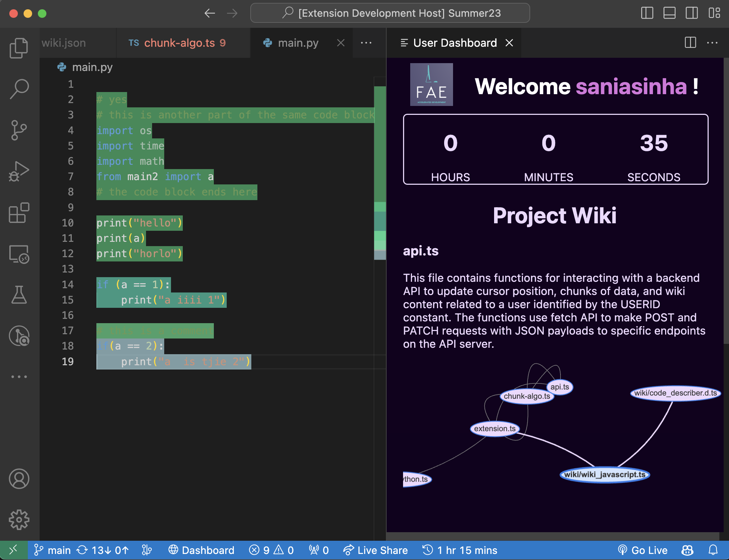Viewport: 729px width, 560px height.
Task: Open Run and Debug view
Action: [19, 172]
